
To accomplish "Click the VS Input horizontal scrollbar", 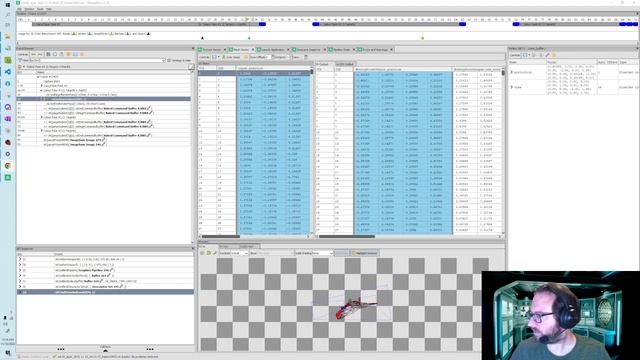I will (220, 236).
